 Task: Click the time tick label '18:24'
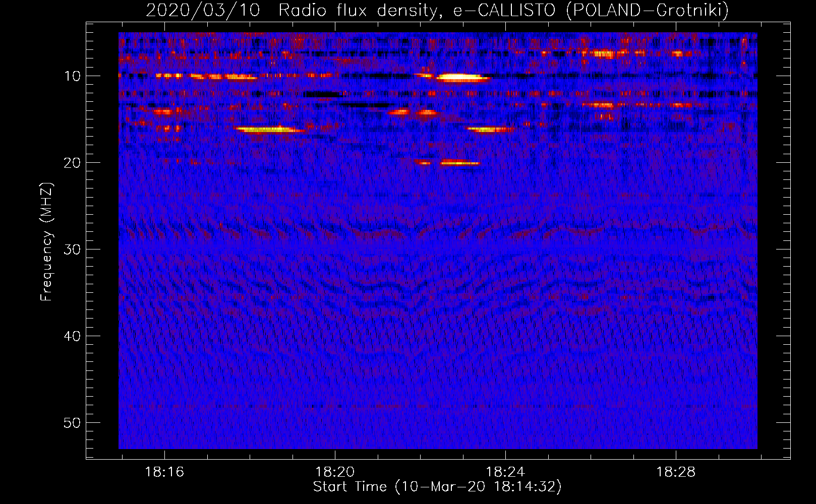click(505, 472)
